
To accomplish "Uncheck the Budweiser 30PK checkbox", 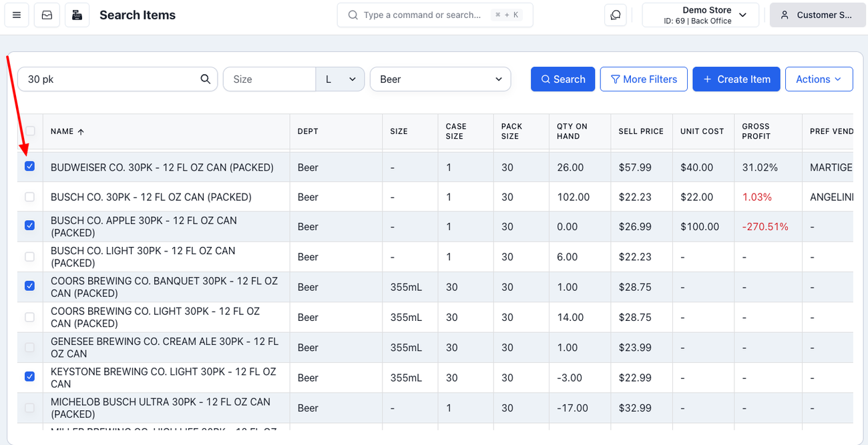I will (29, 166).
